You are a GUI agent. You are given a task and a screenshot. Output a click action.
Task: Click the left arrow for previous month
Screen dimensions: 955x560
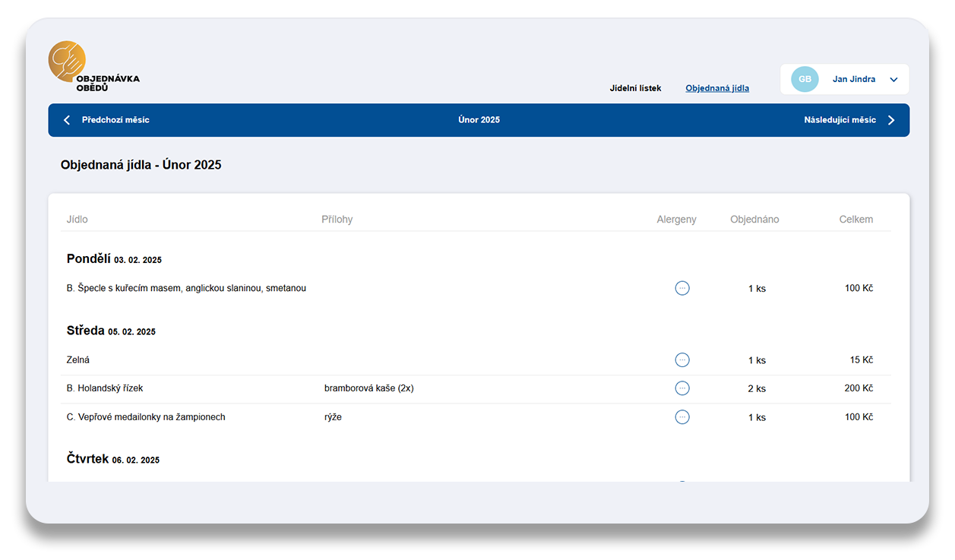pyautogui.click(x=67, y=120)
